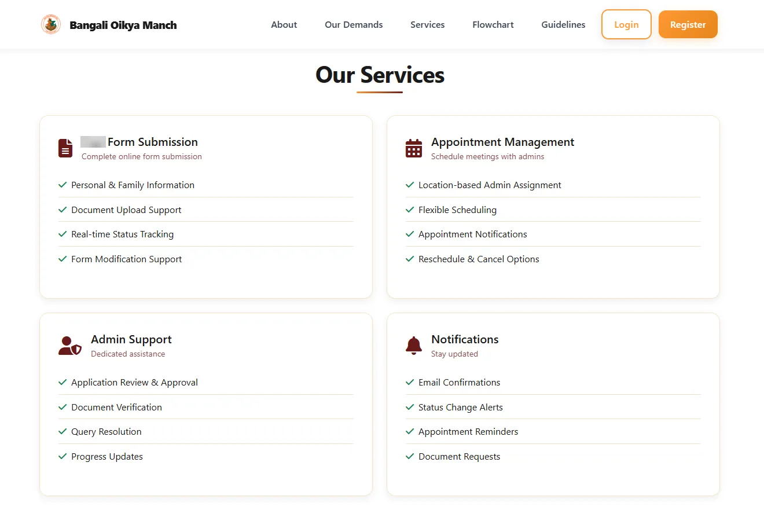
Task: Click the 'Document Verification' list item text
Action: 116,407
